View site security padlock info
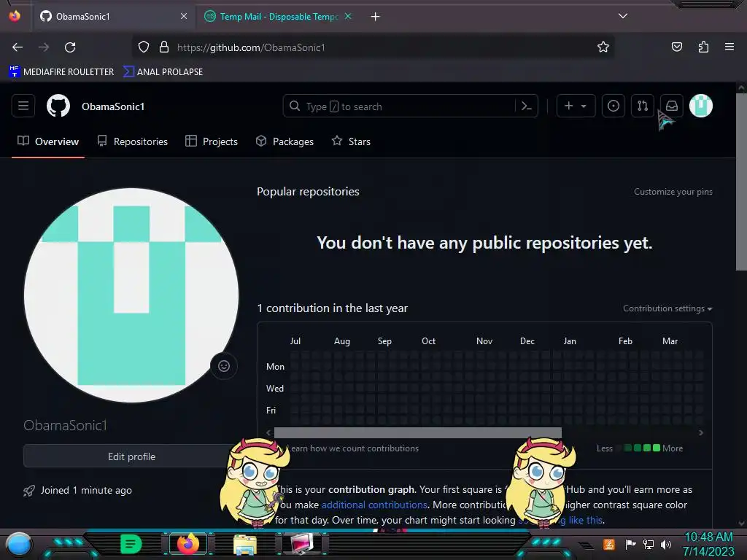This screenshot has height=560, width=747. click(x=164, y=47)
